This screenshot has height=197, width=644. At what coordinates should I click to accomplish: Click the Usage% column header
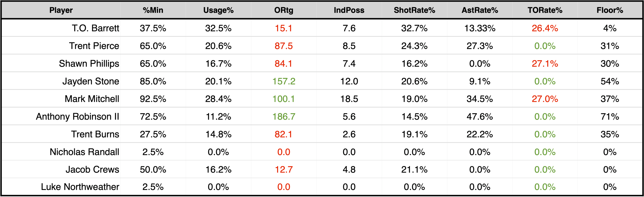(218, 10)
